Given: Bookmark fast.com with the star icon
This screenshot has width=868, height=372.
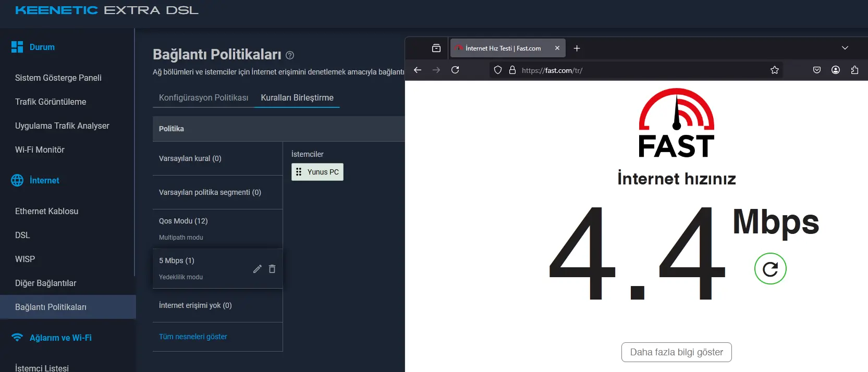Looking at the screenshot, I should (775, 70).
